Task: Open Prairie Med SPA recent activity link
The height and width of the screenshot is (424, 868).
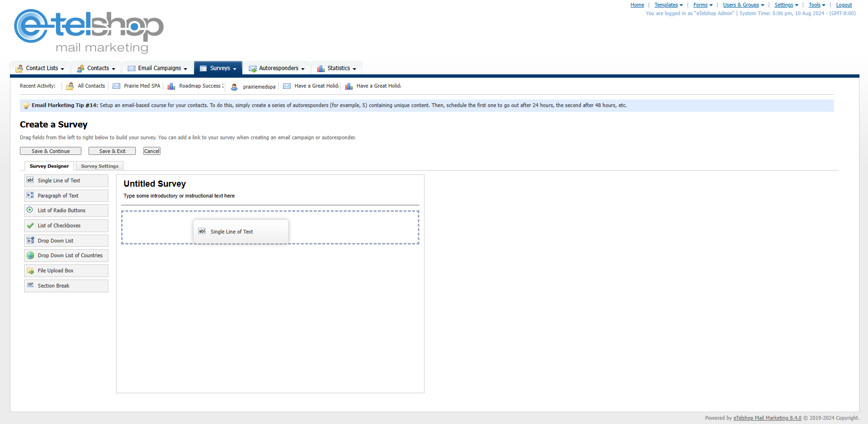Action: [x=142, y=86]
